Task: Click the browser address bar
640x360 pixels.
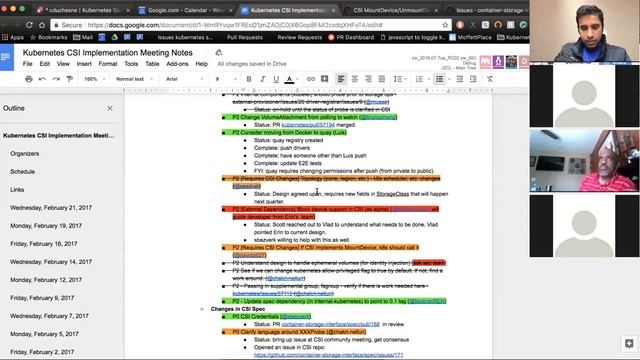Action: 251,25
